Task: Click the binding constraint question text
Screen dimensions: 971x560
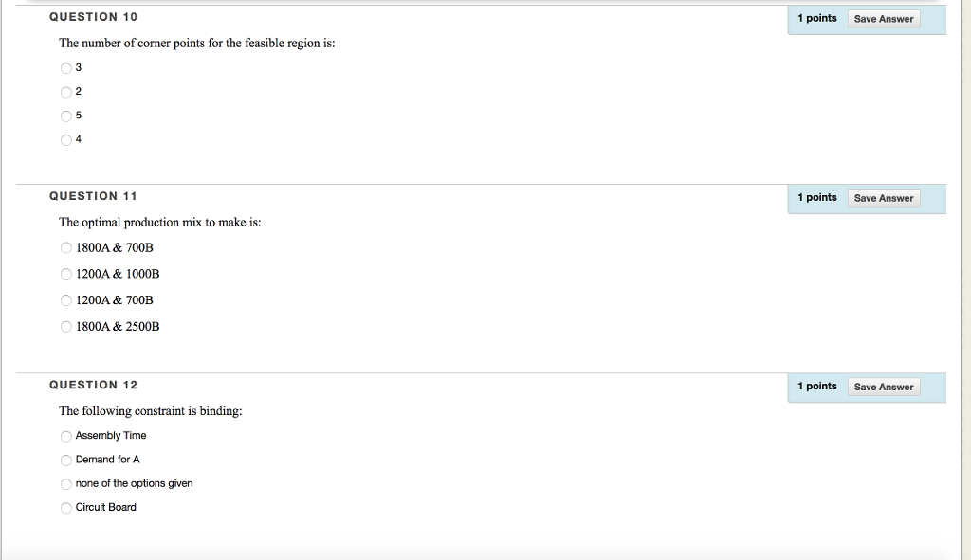Action: tap(150, 411)
